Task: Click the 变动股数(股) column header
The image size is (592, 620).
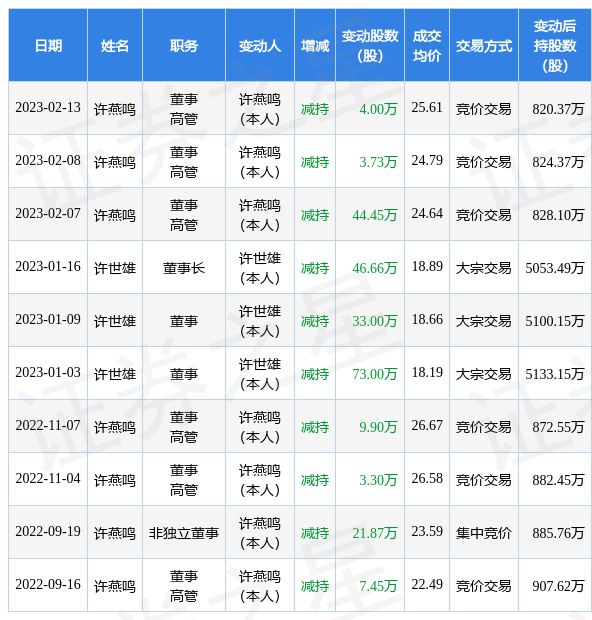Action: click(x=370, y=46)
